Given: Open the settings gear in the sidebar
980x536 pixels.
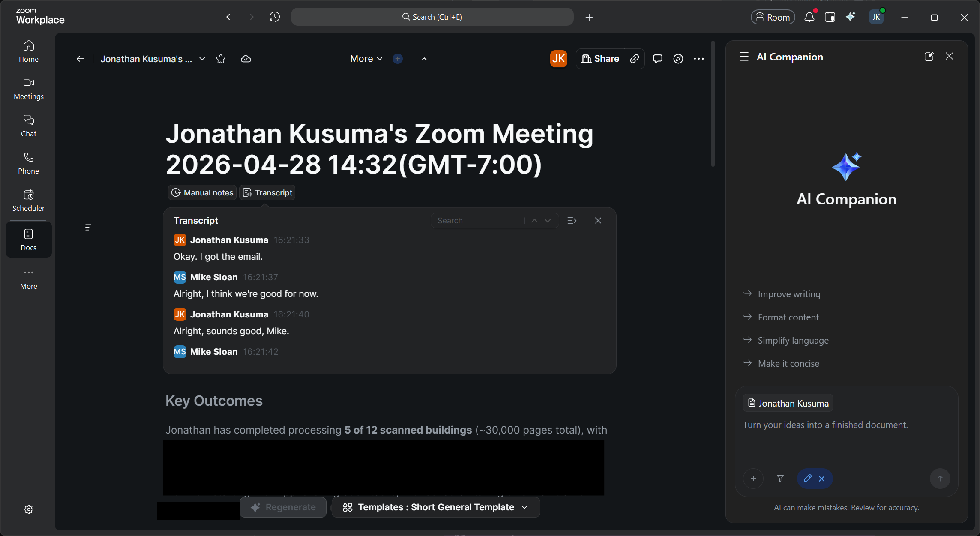Looking at the screenshot, I should tap(29, 509).
